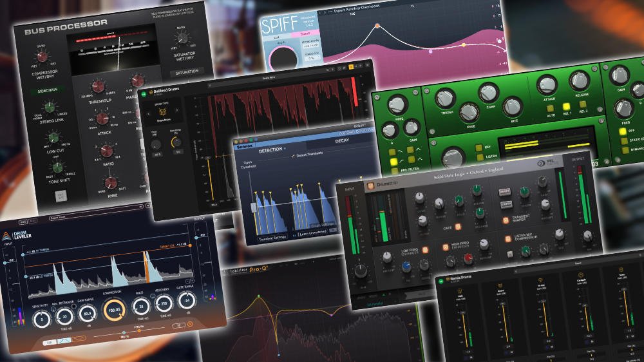This screenshot has width=644, height=362.
Task: Click Threshold knob in Bus Processor
Action: click(98, 86)
